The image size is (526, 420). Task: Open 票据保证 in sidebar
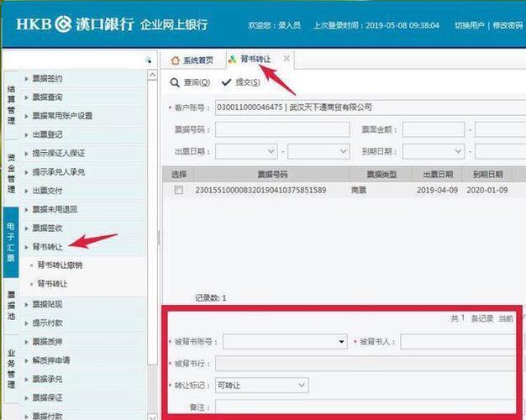tap(47, 398)
